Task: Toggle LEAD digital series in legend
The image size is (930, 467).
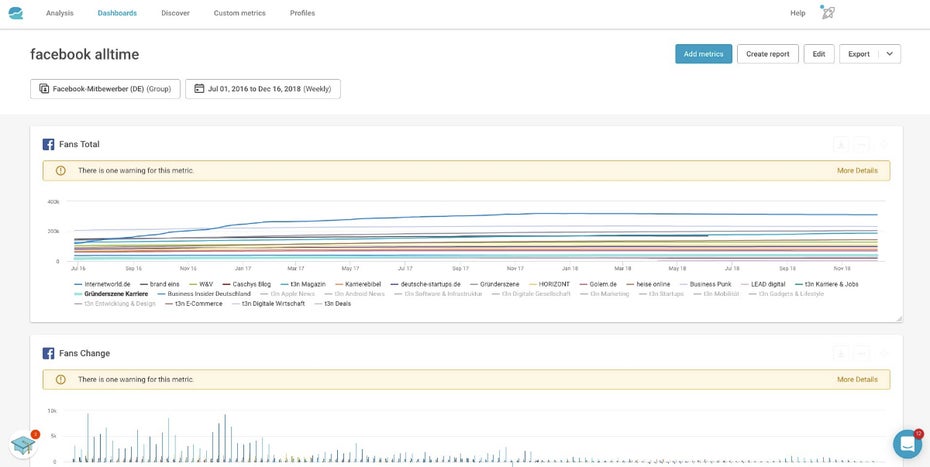Action: (763, 284)
